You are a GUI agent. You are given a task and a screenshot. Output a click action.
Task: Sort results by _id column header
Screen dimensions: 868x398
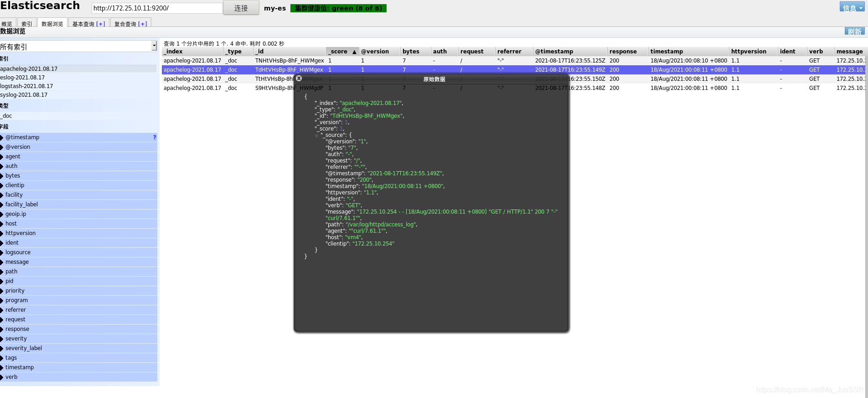289,52
